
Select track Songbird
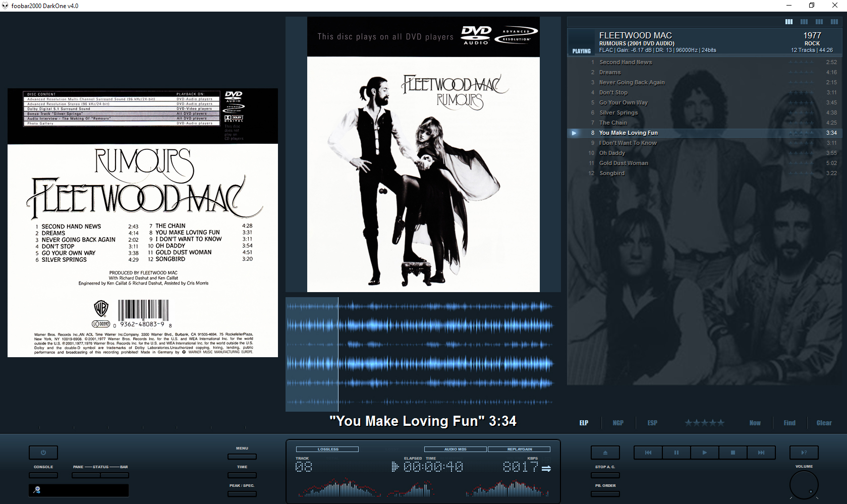pos(705,173)
